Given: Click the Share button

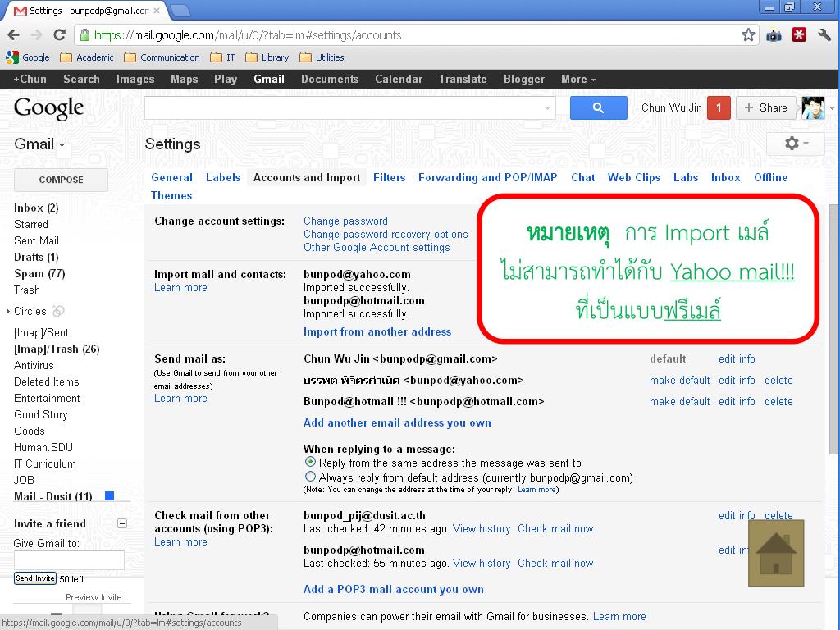Looking at the screenshot, I should pyautogui.click(x=765, y=108).
